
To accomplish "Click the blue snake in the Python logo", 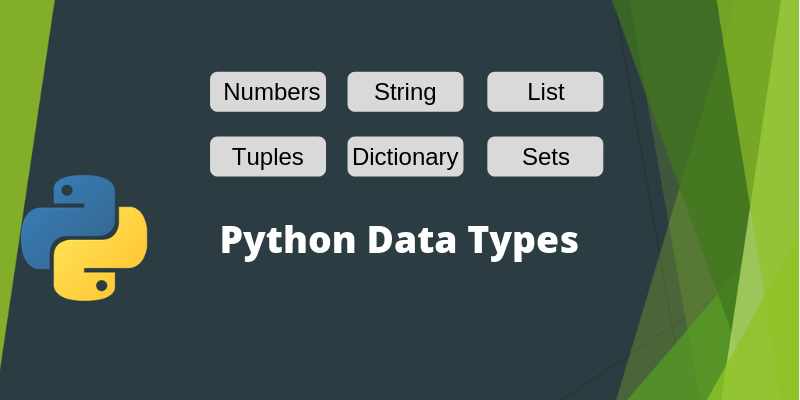I will (58, 215).
